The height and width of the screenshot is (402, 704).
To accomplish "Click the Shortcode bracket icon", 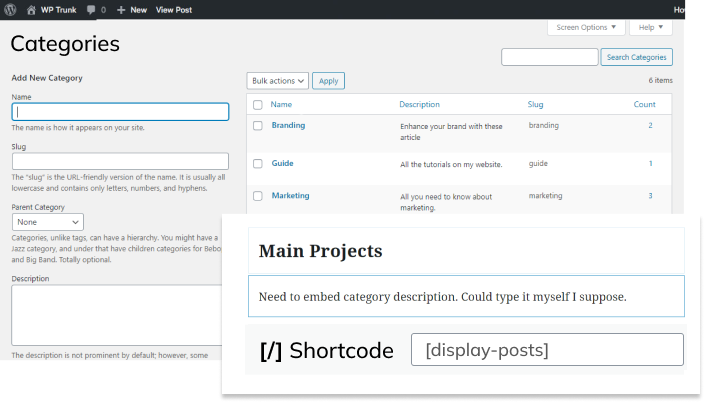I will coord(270,351).
